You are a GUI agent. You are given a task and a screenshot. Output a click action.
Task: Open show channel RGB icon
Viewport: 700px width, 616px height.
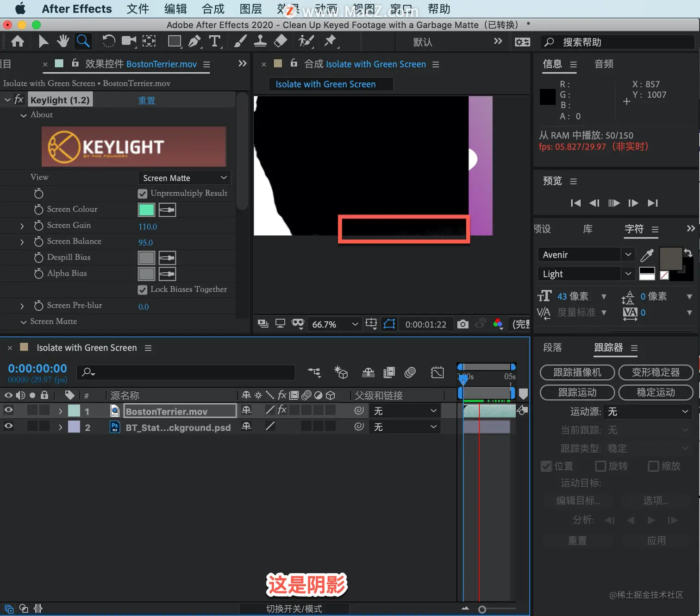pyautogui.click(x=498, y=324)
